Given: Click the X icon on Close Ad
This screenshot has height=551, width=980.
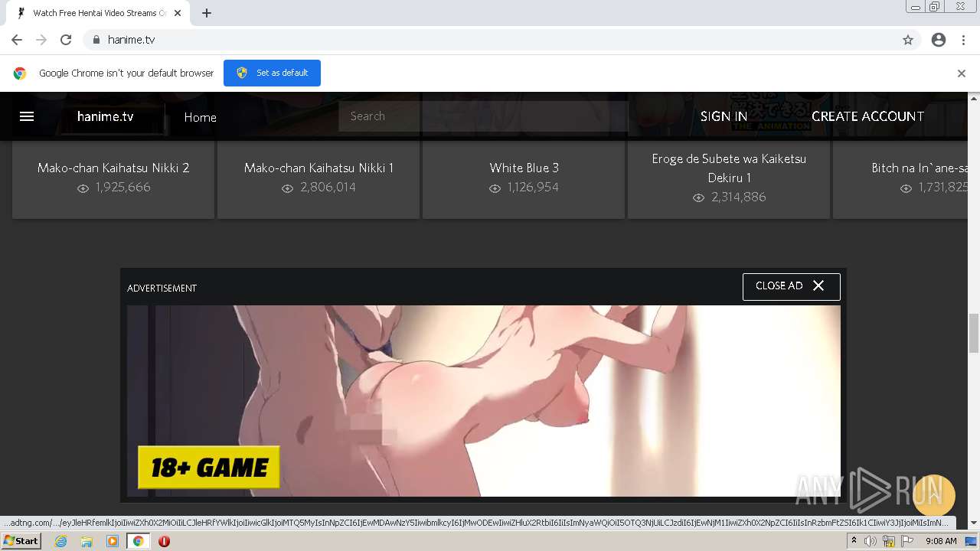Looking at the screenshot, I should [818, 285].
